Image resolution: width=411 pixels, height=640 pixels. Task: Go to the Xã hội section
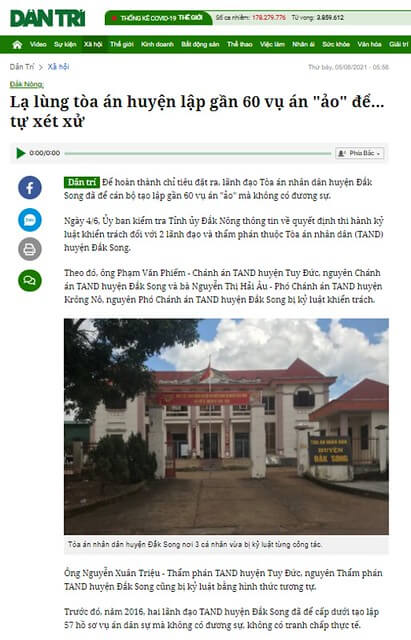[x=93, y=44]
